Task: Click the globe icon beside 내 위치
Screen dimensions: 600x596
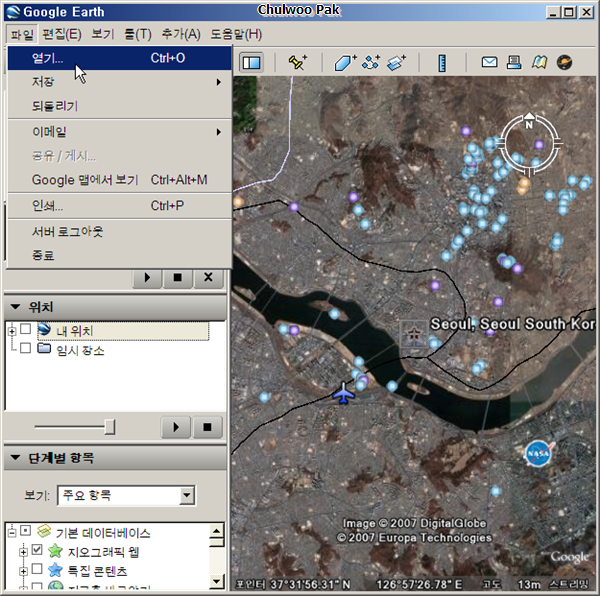Action: 44,329
